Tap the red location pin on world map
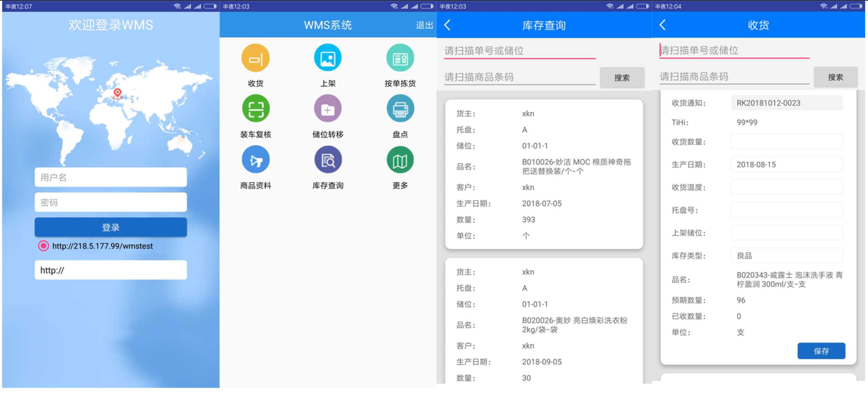The height and width of the screenshot is (397, 868). [118, 93]
